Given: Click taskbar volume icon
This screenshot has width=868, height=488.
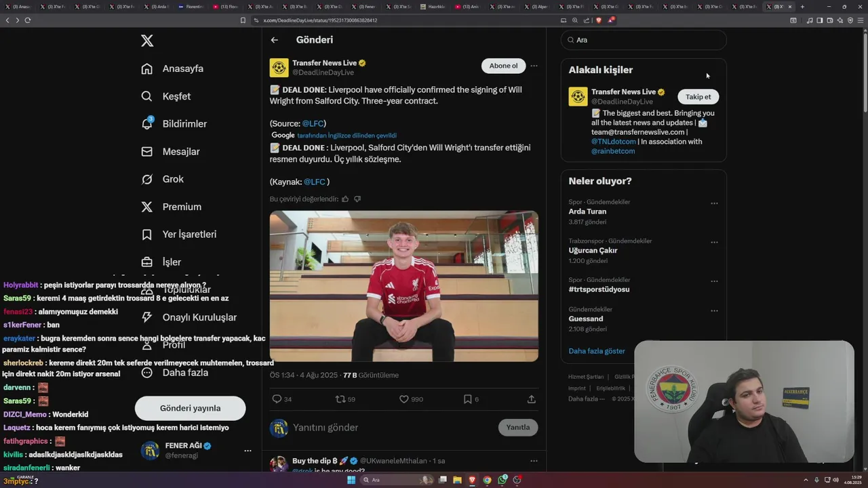Looking at the screenshot, I should 835,480.
